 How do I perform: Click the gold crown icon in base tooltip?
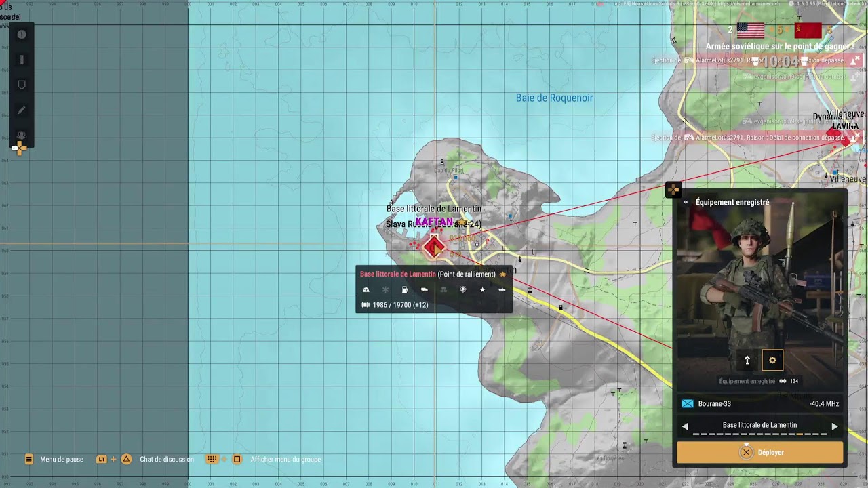coord(502,274)
